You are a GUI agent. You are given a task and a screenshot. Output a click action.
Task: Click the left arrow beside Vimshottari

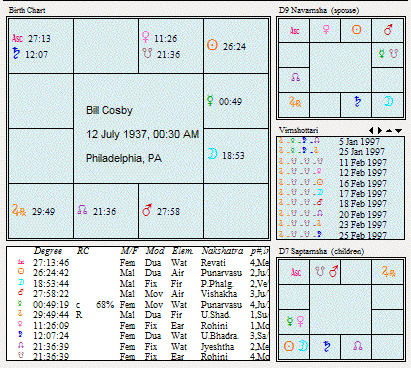[x=371, y=130]
